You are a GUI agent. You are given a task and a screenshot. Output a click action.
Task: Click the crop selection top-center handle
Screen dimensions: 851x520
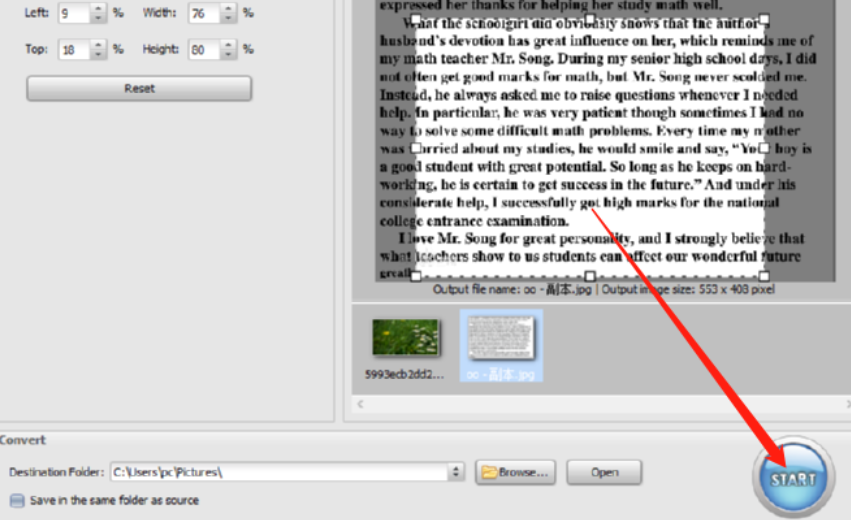590,20
